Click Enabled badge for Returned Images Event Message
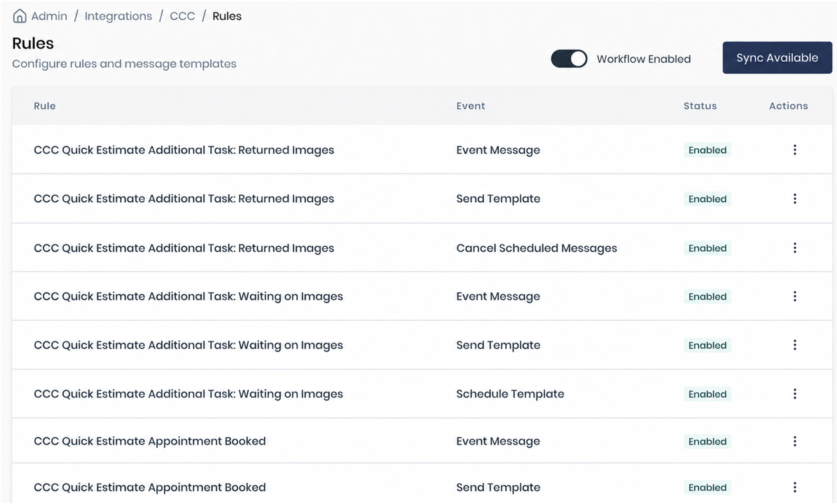The width and height of the screenshot is (837, 504). pyautogui.click(x=707, y=150)
